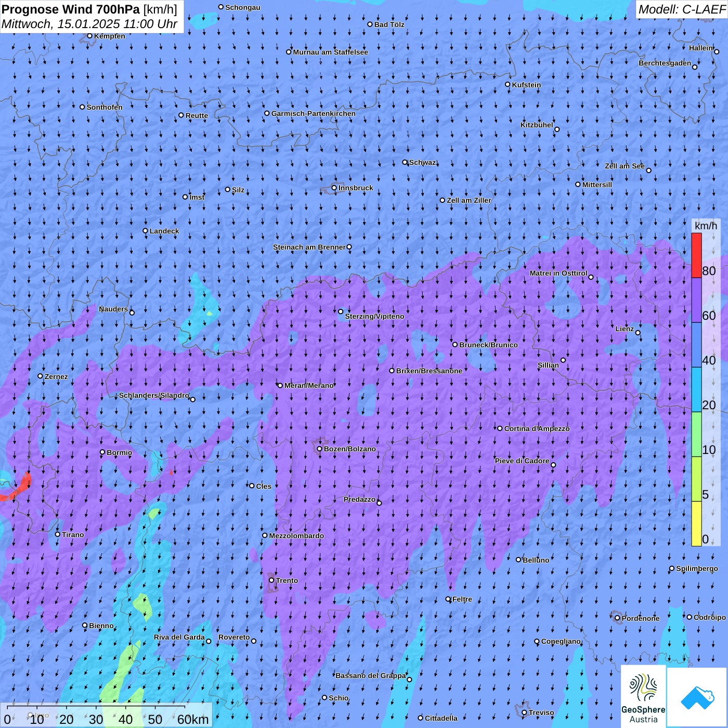Viewport: 728px width, 728px height.
Task: Select the yellow 0–5 km/h legend segment
Action: (x=696, y=524)
